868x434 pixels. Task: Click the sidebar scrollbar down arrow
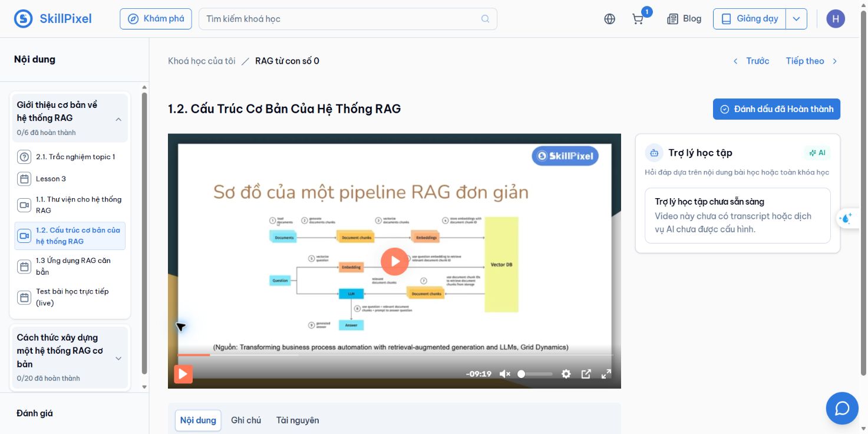145,387
